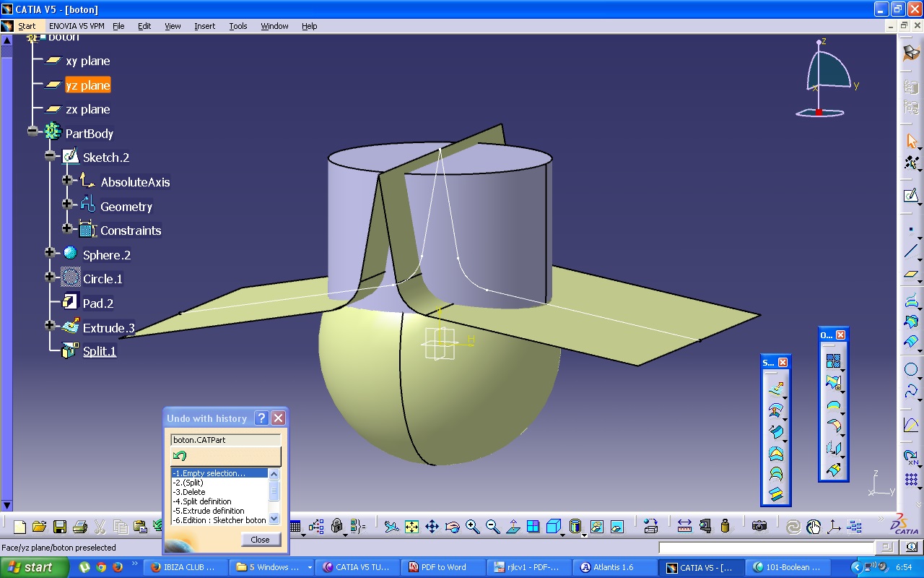Click the Hide/Show icon in bottom toolbar

tap(596, 527)
